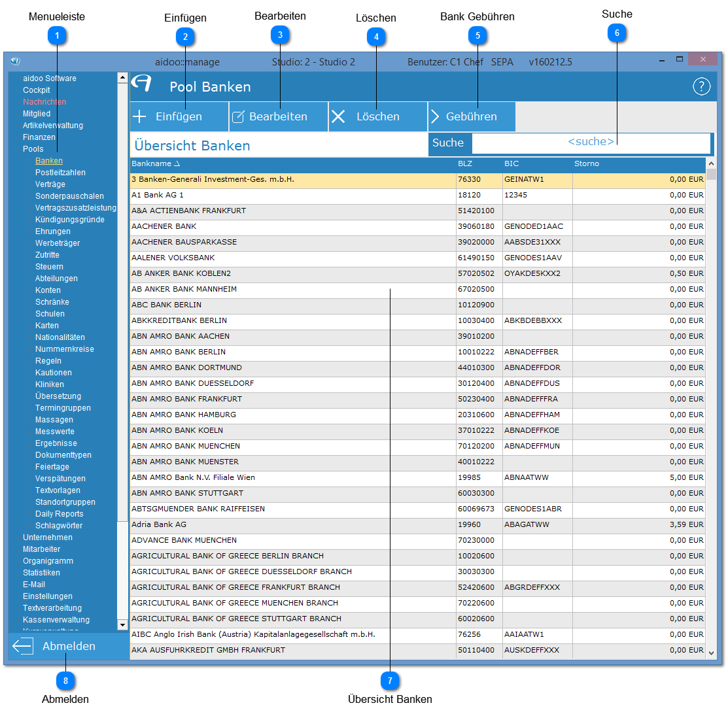This screenshot has height=716, width=728.
Task: Open Gebühren for the selected bank
Action: 472,116
